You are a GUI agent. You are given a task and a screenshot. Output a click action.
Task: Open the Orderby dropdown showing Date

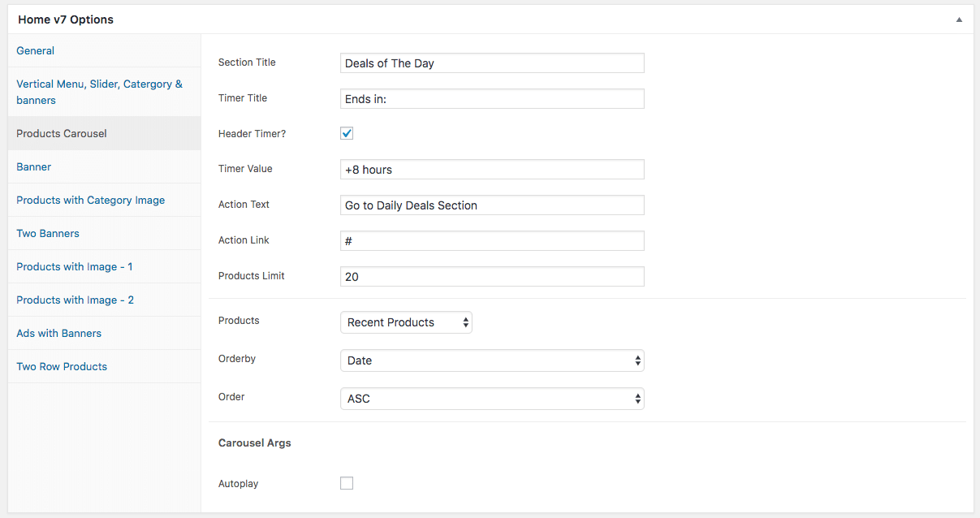pyautogui.click(x=492, y=360)
